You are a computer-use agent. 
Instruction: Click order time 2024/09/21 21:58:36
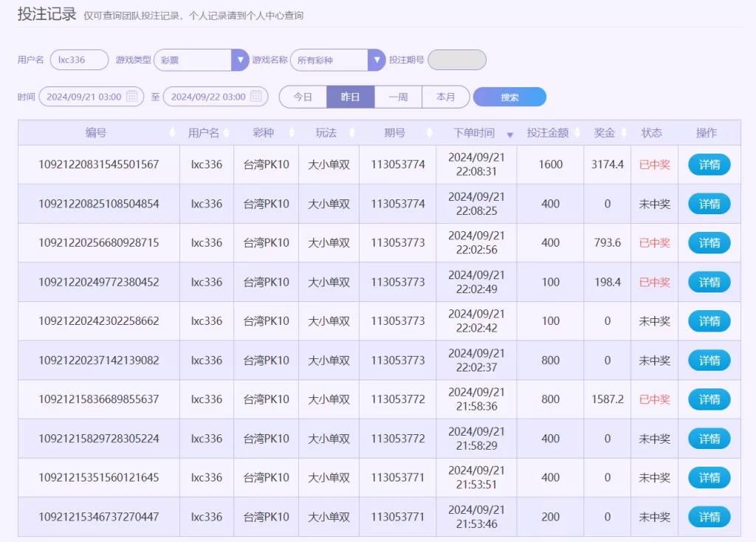click(476, 399)
